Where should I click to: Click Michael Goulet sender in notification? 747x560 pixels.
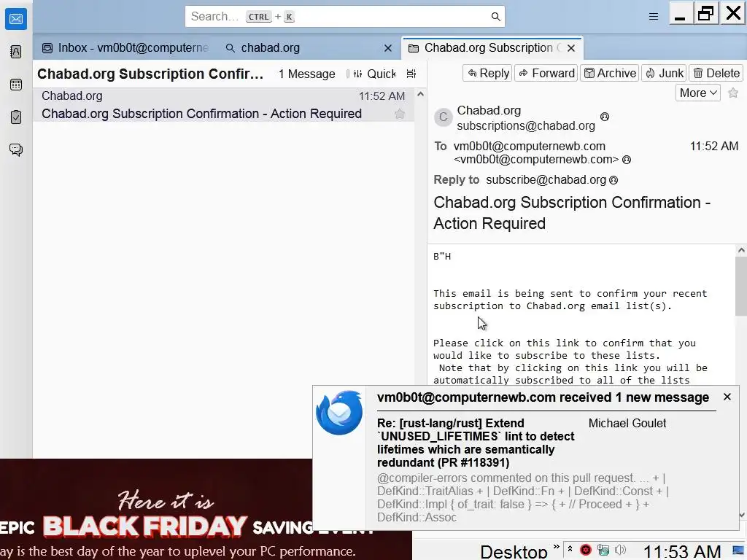627,424
